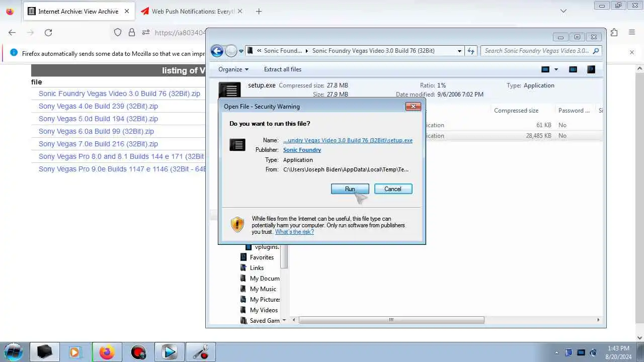Open Sony Vegas Pro 8.0 and 8.1 link
Screen dimensions: 644x362
tap(121, 156)
